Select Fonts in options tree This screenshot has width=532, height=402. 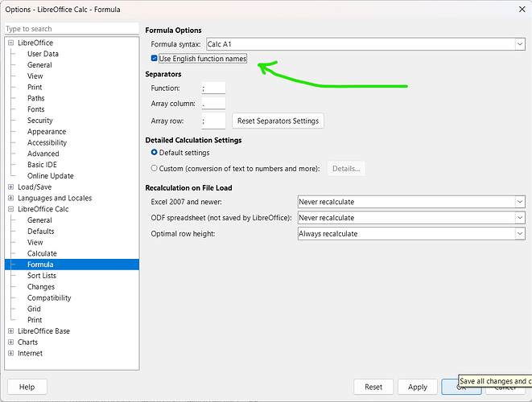click(x=36, y=109)
